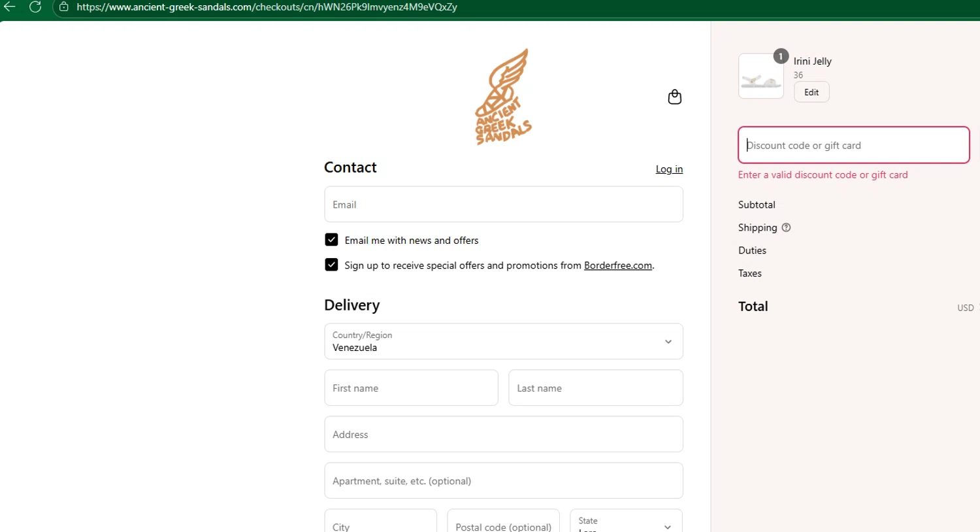Click the Delivery heading
Screen dimensions: 980x532
(352, 305)
